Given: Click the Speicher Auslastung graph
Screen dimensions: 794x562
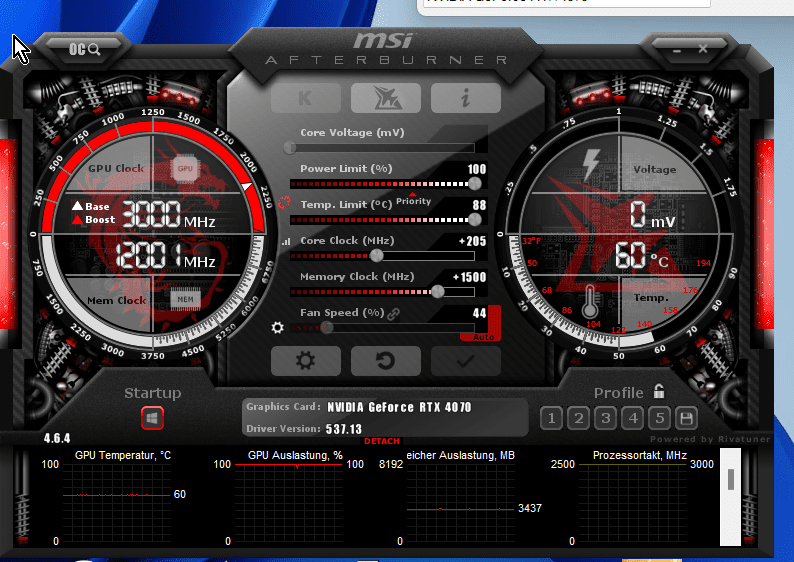Looking at the screenshot, I should 460,505.
